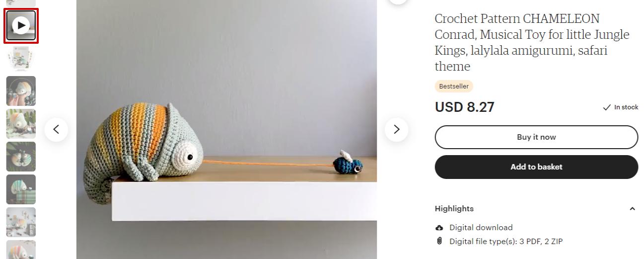Go to the next product image
The width and height of the screenshot is (644, 259).
(x=396, y=129)
